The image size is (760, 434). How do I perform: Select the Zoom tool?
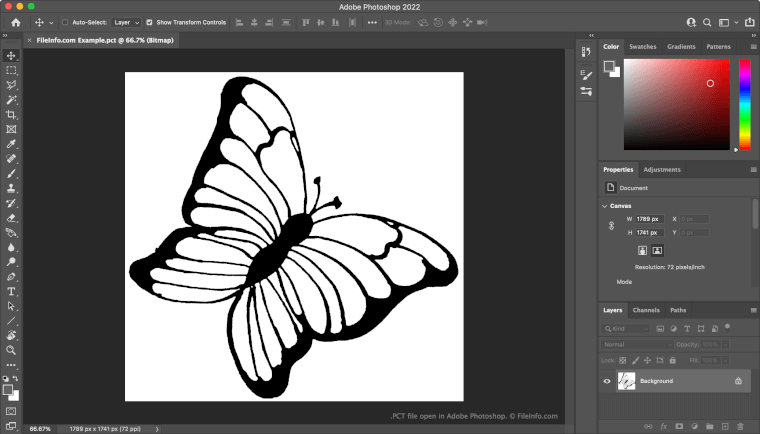[x=11, y=350]
